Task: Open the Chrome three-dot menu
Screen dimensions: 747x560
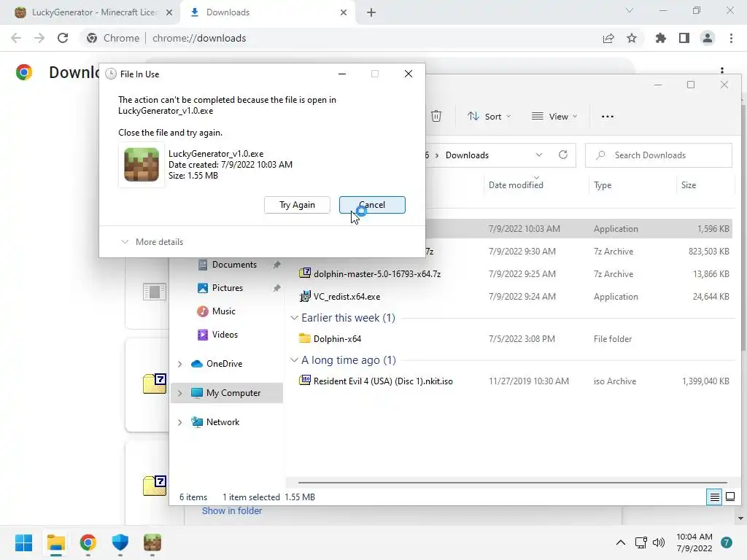Action: pyautogui.click(x=731, y=38)
